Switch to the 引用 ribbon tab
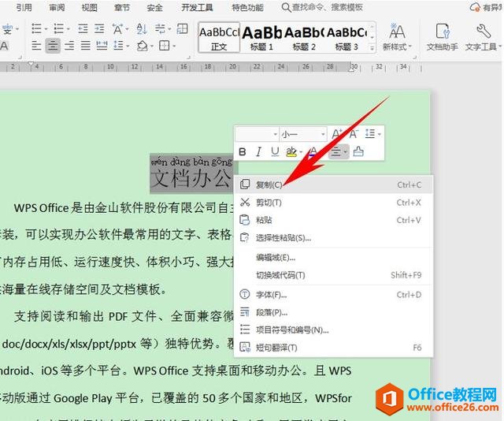Image resolution: width=504 pixels, height=421 pixels. point(24,7)
